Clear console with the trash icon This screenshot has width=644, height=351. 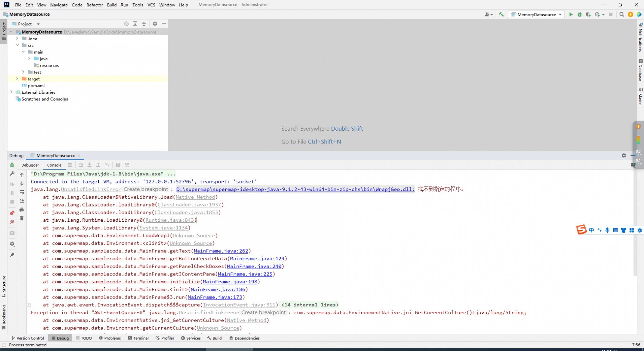tap(22, 218)
